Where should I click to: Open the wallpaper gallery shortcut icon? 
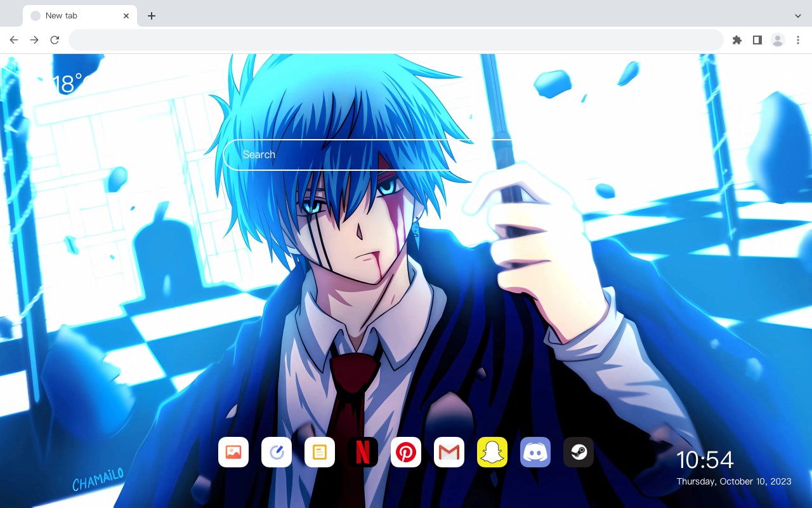click(x=233, y=452)
